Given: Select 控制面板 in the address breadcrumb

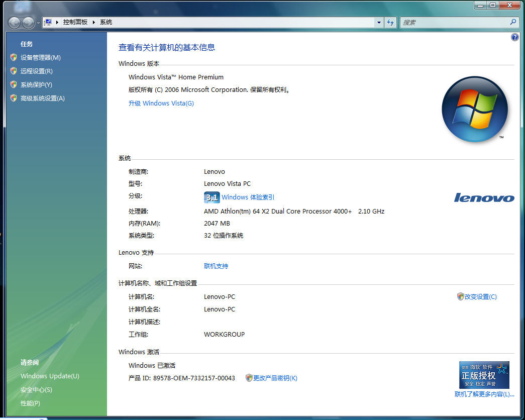Looking at the screenshot, I should pos(75,23).
